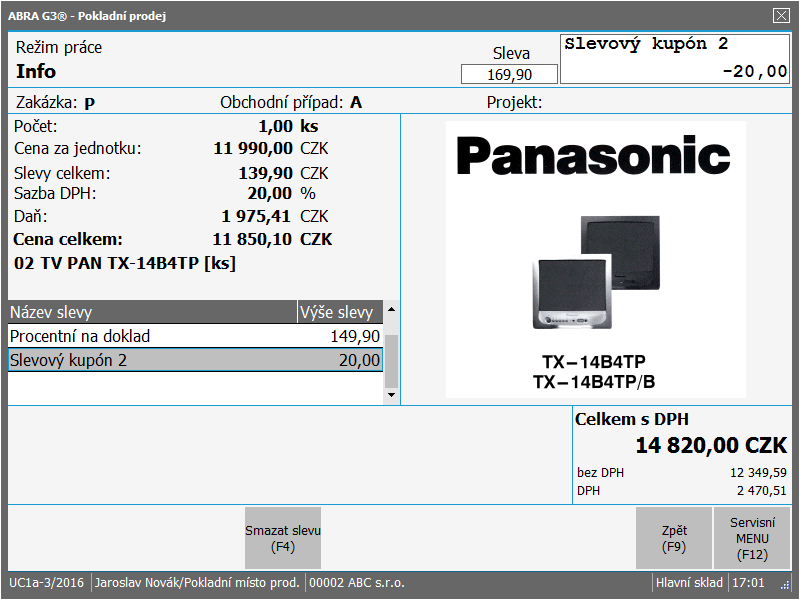Select the Procentní na doklad discount row
The image size is (800, 600).
pos(195,336)
